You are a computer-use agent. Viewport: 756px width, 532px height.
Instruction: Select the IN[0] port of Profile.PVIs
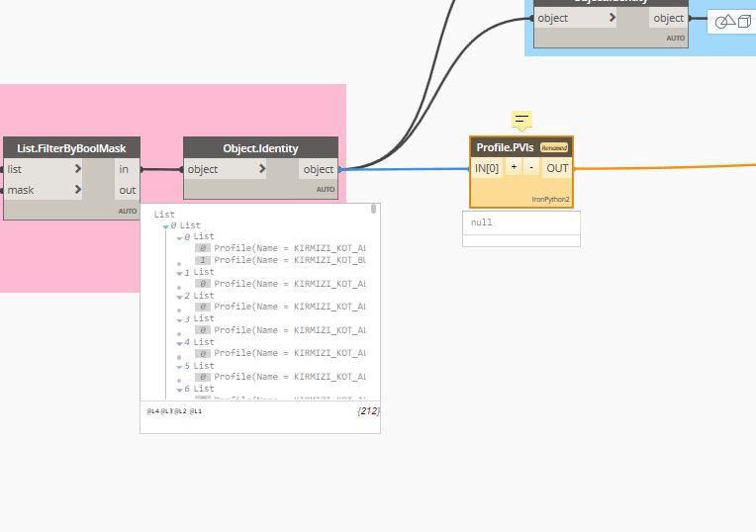click(487, 168)
